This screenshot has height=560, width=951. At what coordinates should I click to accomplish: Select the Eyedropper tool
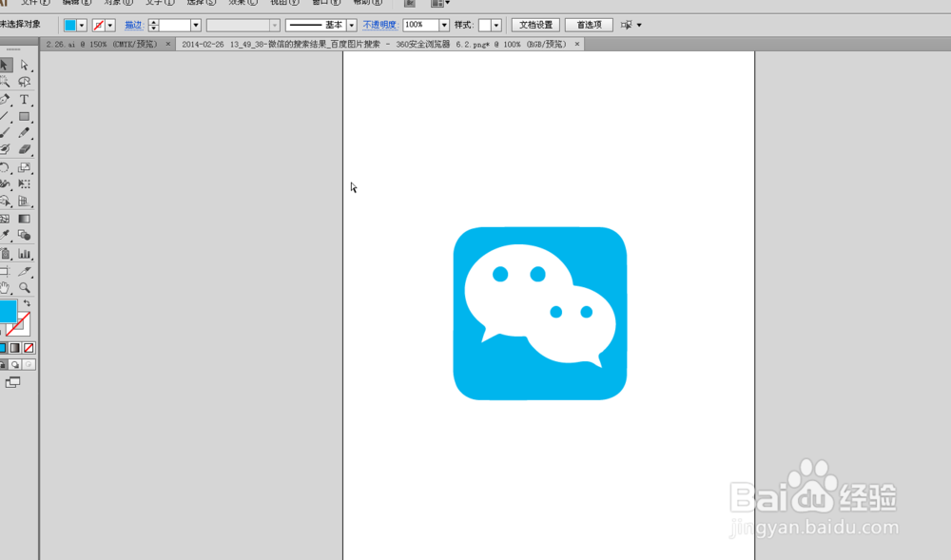[6, 235]
